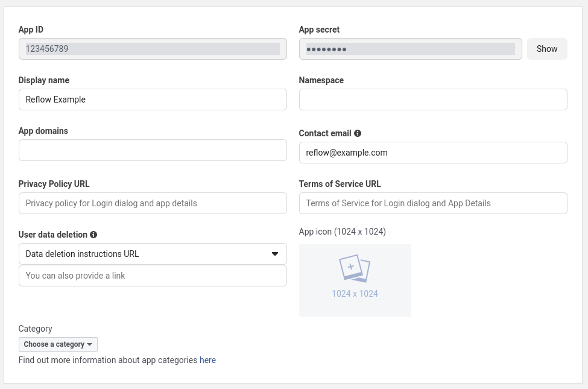This screenshot has width=588, height=389.
Task: Focus the Display name field
Action: 153,100
